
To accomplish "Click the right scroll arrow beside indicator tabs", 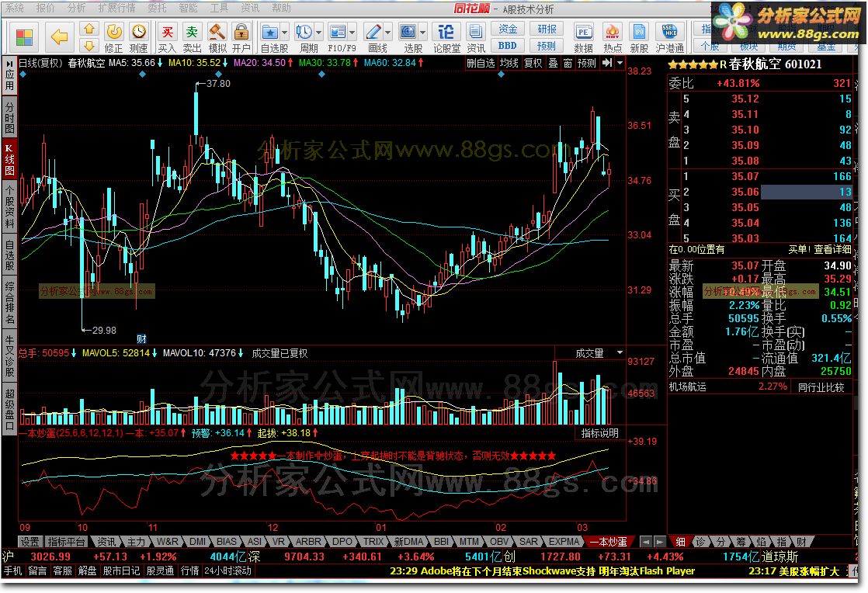I will (x=660, y=542).
